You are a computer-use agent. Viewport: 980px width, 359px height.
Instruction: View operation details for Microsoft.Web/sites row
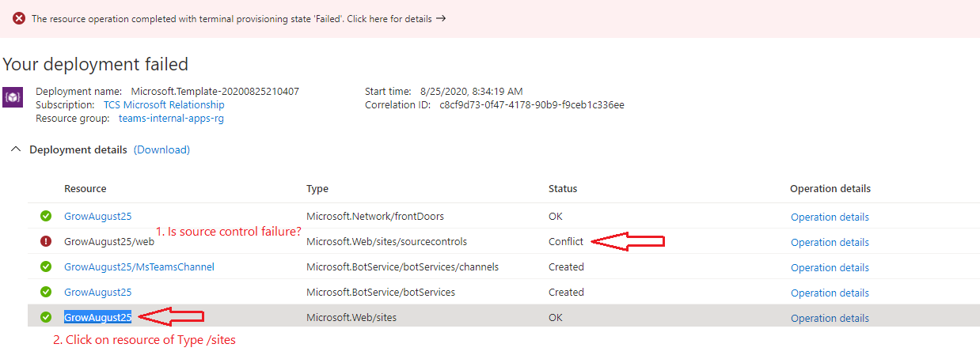tap(830, 318)
